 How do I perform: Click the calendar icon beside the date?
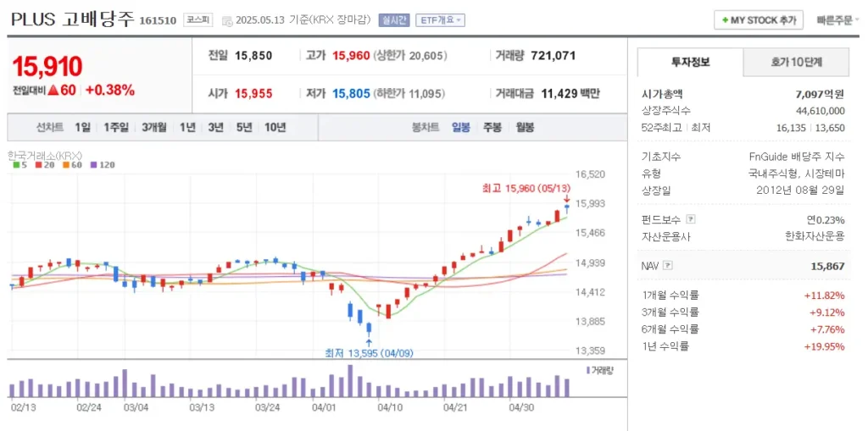click(x=226, y=20)
